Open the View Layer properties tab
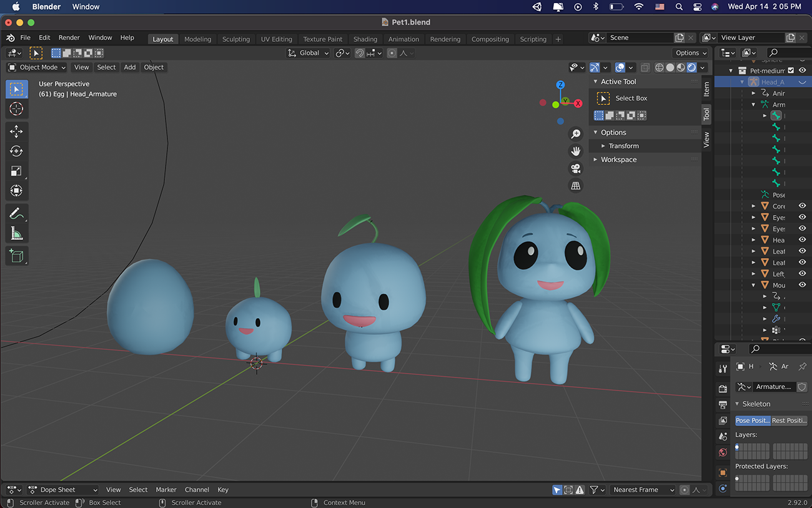Image resolution: width=812 pixels, height=508 pixels. (723, 421)
